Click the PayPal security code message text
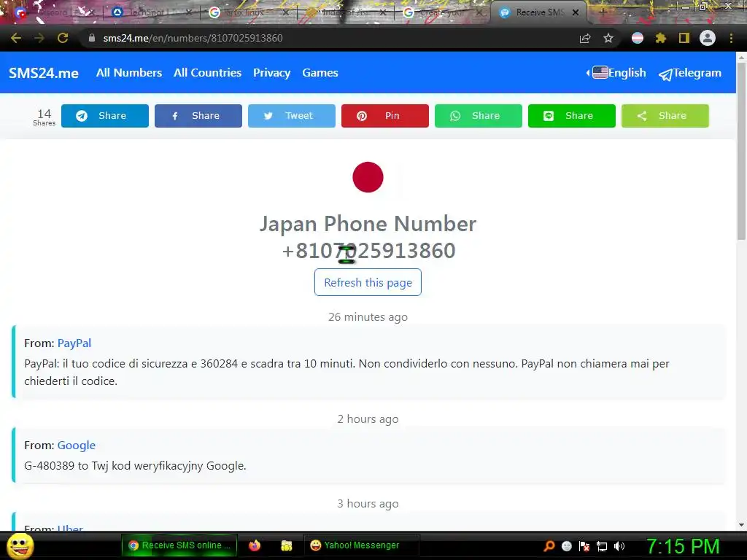This screenshot has height=560, width=747. click(347, 373)
